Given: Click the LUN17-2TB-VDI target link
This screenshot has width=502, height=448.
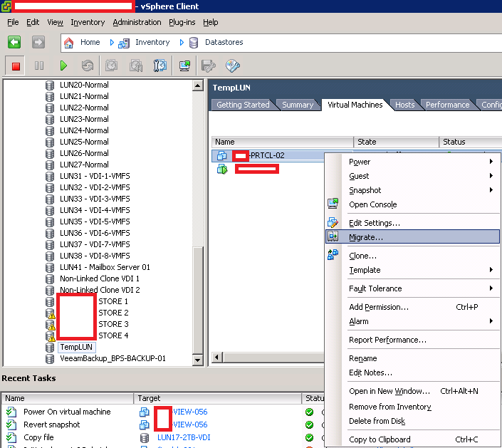Looking at the screenshot, I should pos(184,437).
